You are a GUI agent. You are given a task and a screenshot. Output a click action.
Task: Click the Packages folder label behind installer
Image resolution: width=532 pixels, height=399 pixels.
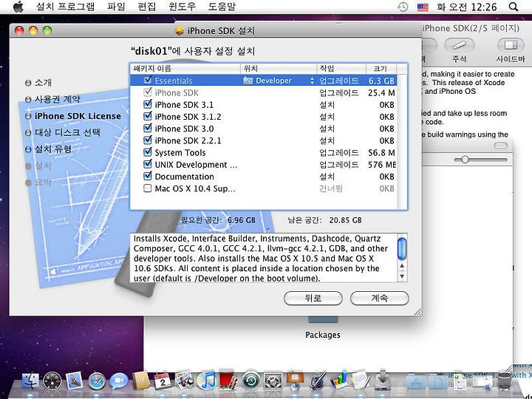tap(323, 335)
